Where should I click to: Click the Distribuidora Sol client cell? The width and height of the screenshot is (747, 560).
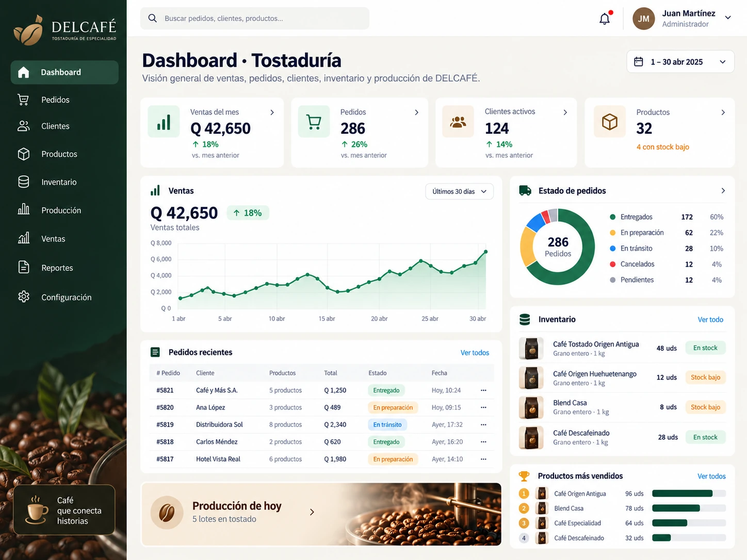219,425
